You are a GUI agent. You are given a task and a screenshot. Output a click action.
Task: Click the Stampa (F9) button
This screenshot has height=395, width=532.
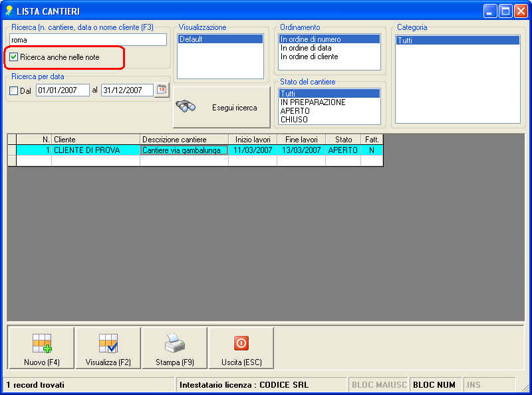pyautogui.click(x=174, y=348)
